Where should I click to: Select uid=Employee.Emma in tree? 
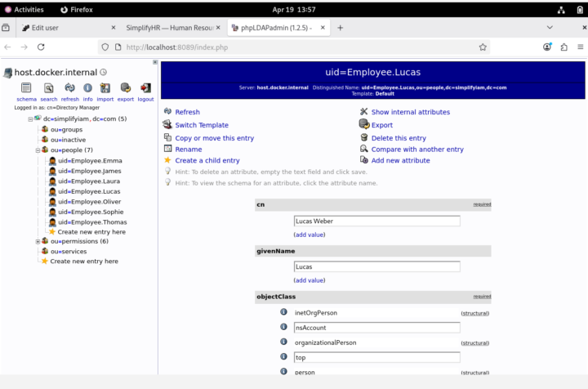click(x=90, y=160)
